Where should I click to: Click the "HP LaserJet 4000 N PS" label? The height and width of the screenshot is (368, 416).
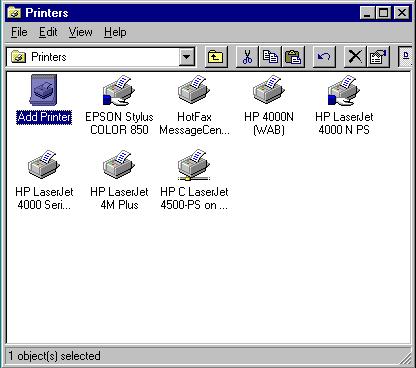point(344,123)
